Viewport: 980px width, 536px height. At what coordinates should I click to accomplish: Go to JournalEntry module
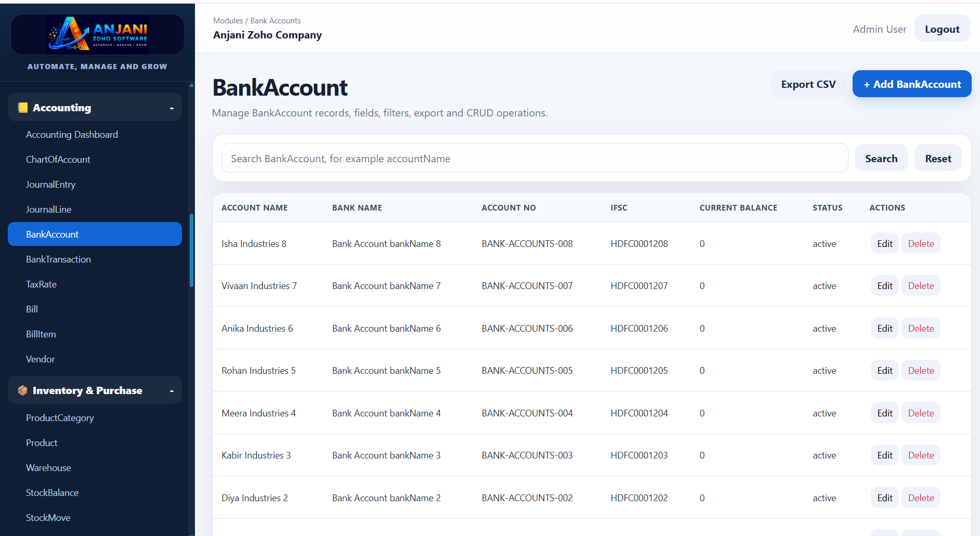(x=95, y=185)
